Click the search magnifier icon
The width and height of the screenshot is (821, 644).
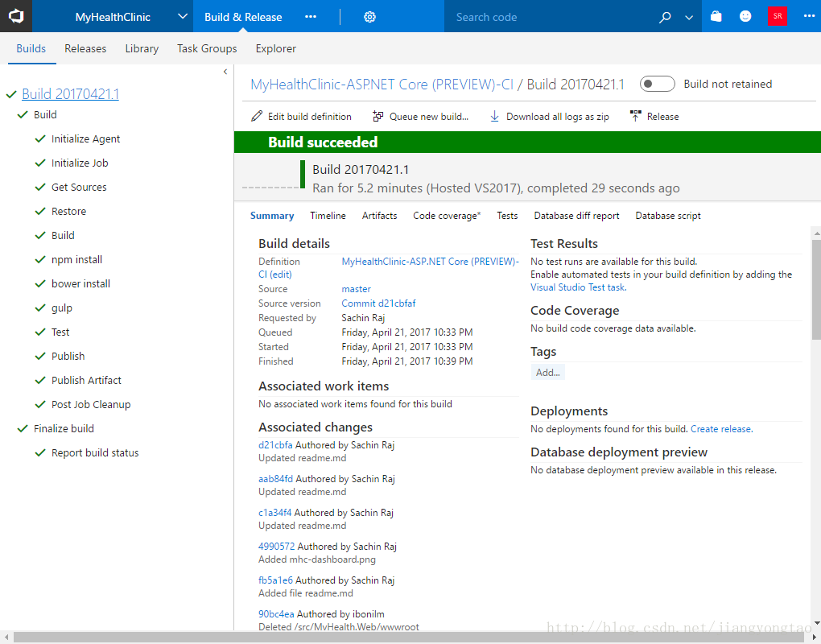pyautogui.click(x=665, y=17)
